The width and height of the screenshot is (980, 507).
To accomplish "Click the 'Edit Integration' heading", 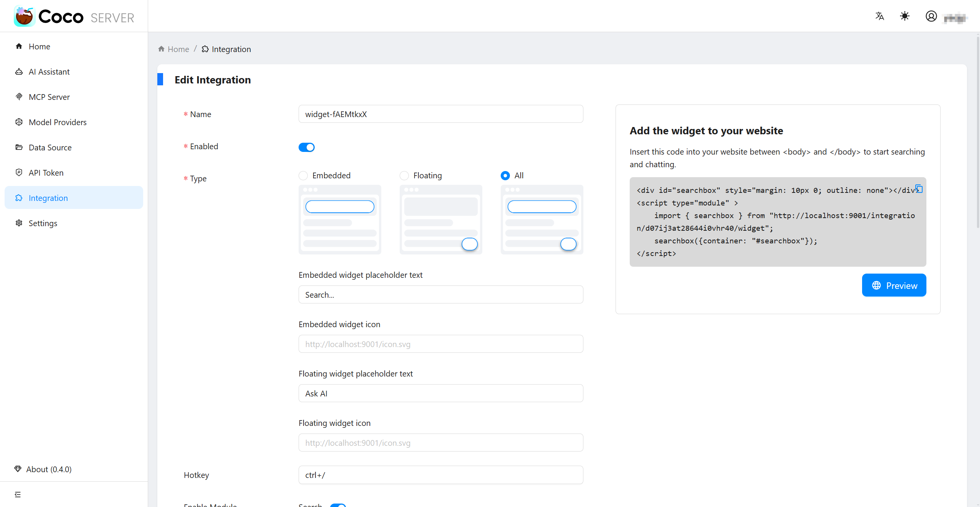I will pyautogui.click(x=213, y=80).
